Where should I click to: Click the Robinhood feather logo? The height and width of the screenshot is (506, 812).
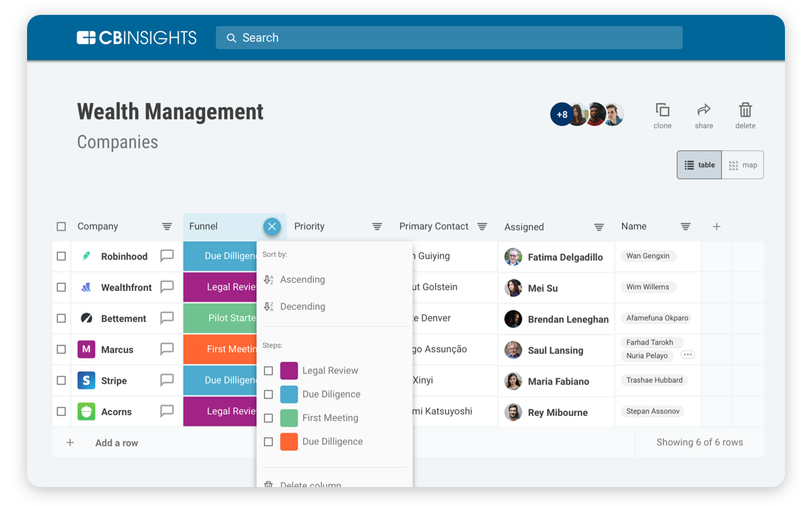[x=86, y=256]
